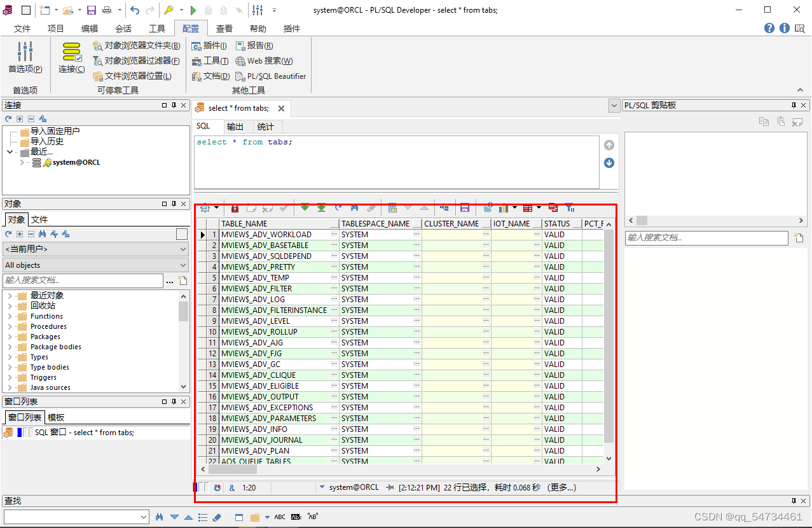Viewport: 812px width, 528px height.
Task: Click the binoculars icon in result grid toolbar
Action: [x=355, y=208]
